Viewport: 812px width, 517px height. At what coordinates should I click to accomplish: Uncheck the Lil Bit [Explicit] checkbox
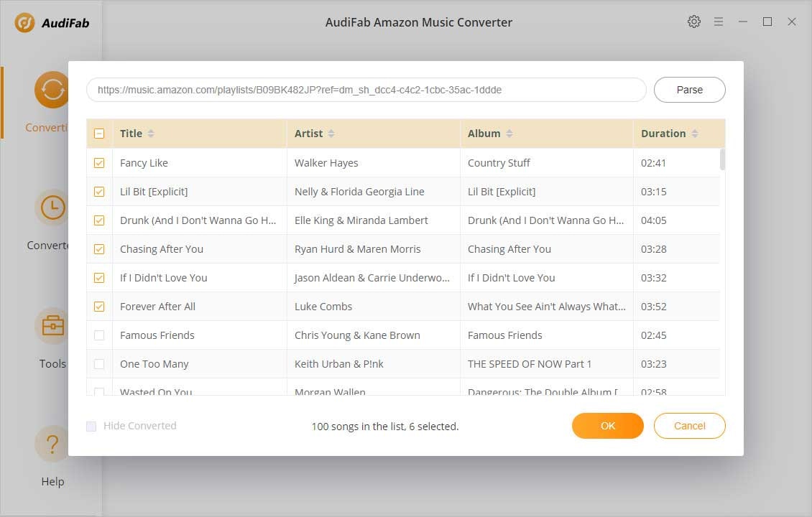coord(99,192)
